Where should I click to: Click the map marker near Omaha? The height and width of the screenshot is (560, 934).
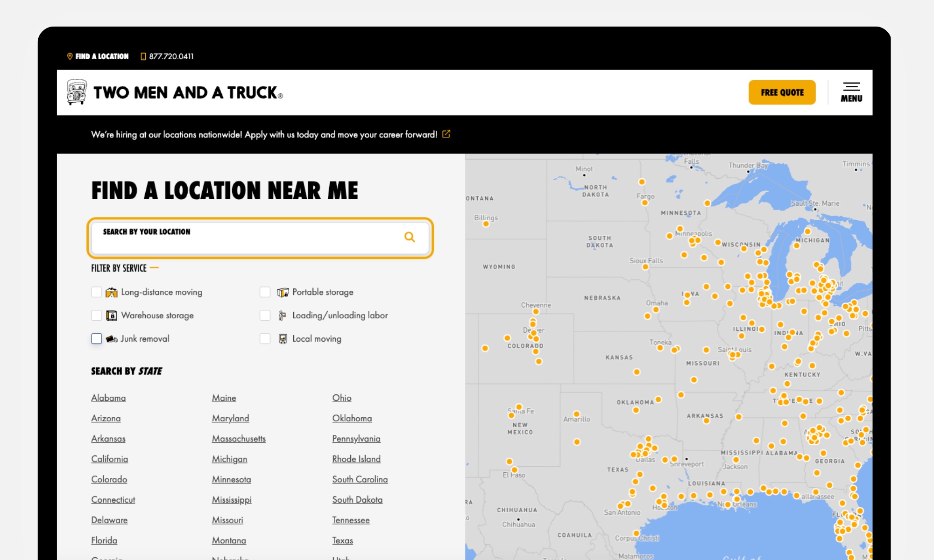(656, 309)
